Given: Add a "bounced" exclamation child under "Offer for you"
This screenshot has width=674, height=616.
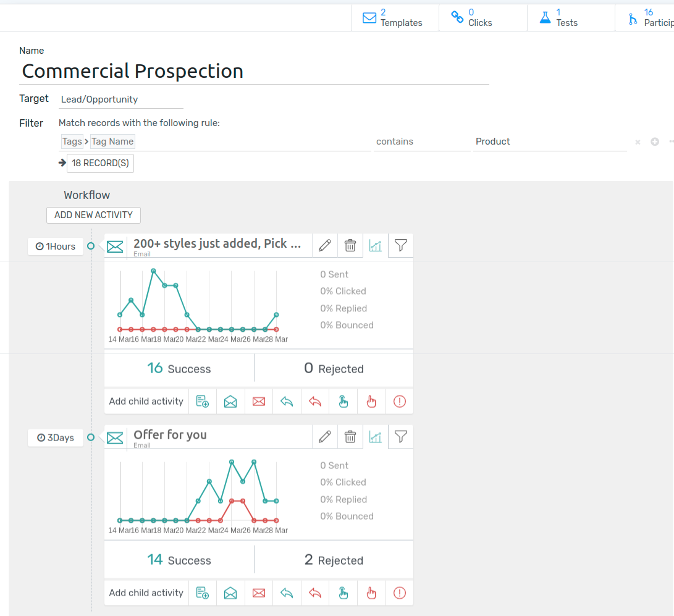Looking at the screenshot, I should point(399,593).
